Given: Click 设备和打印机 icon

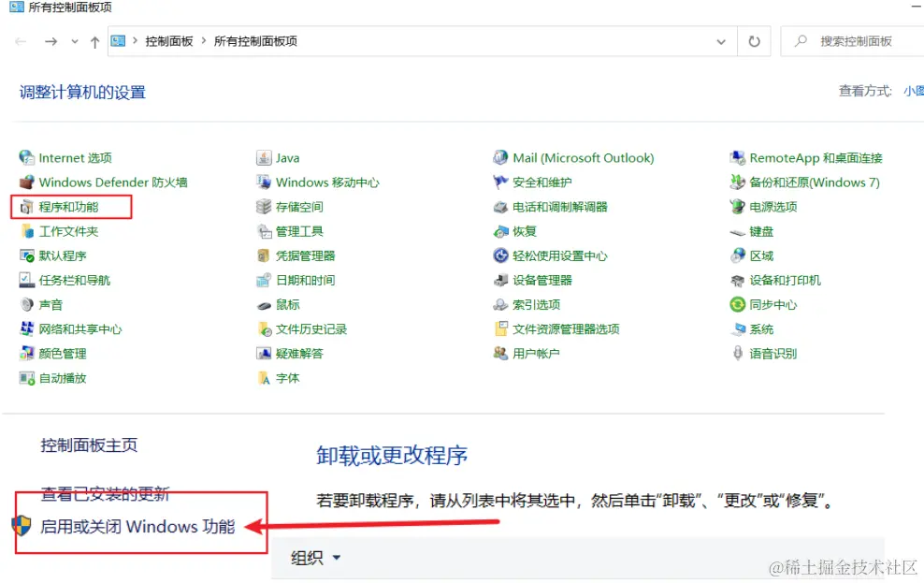Looking at the screenshot, I should coord(737,280).
